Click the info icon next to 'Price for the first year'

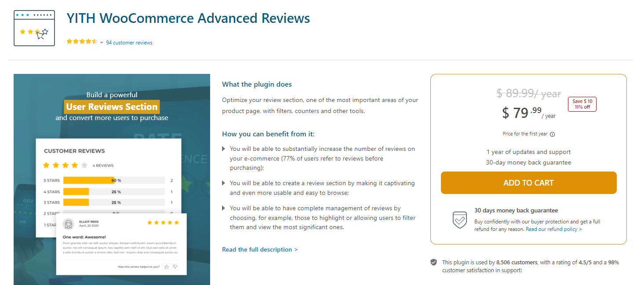pyautogui.click(x=553, y=134)
